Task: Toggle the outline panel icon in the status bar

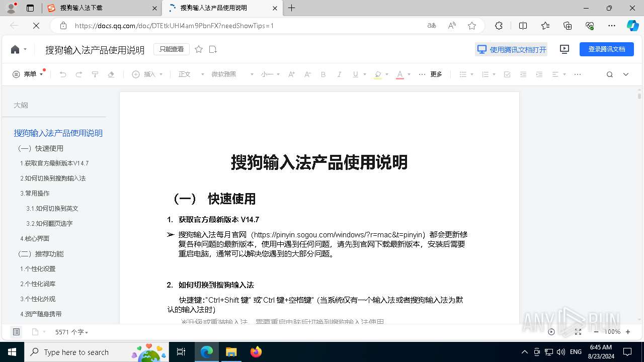Action: point(16,332)
